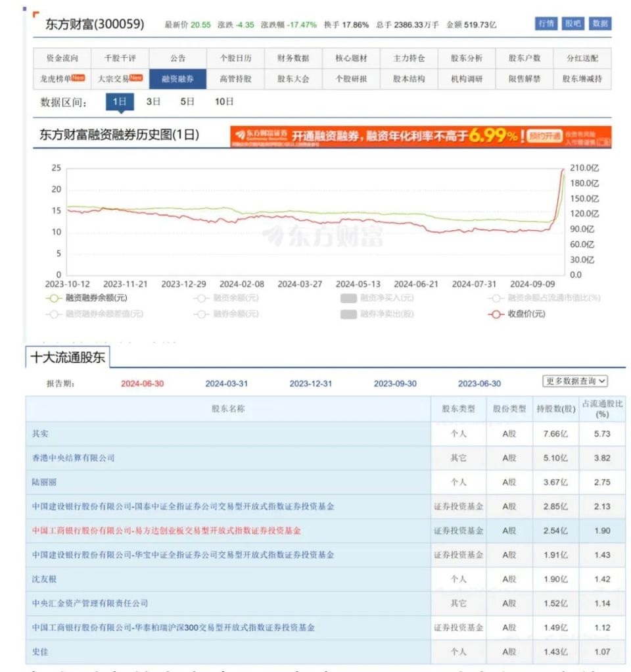Open the 股东大会 tab
This screenshot has height=672, width=631.
(293, 79)
